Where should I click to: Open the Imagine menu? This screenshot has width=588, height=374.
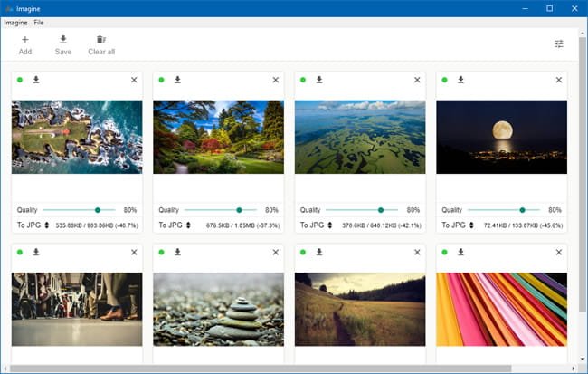pos(15,22)
